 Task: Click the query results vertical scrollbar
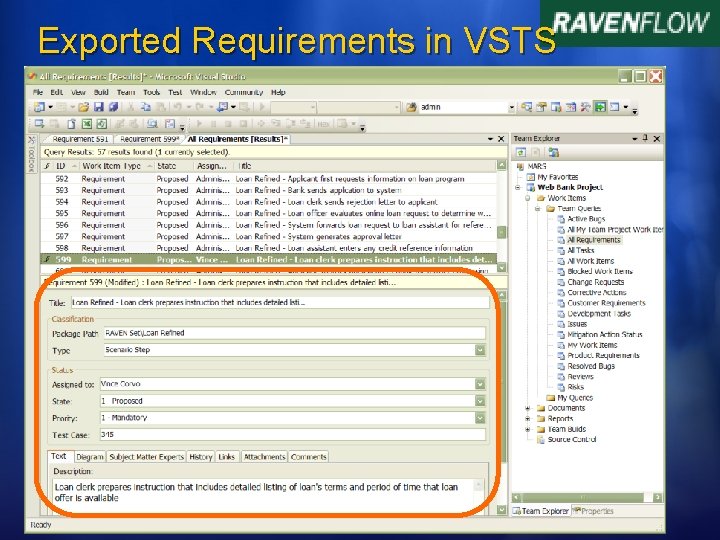[x=501, y=216]
